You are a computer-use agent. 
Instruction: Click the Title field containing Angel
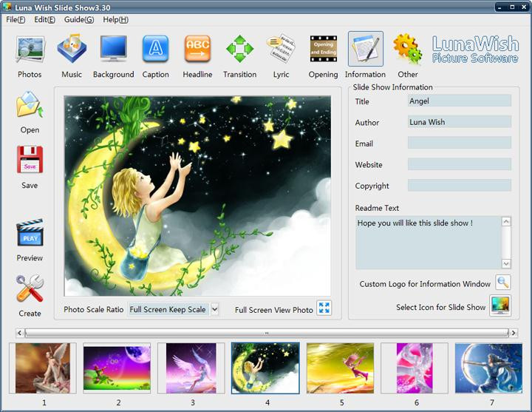(460, 101)
